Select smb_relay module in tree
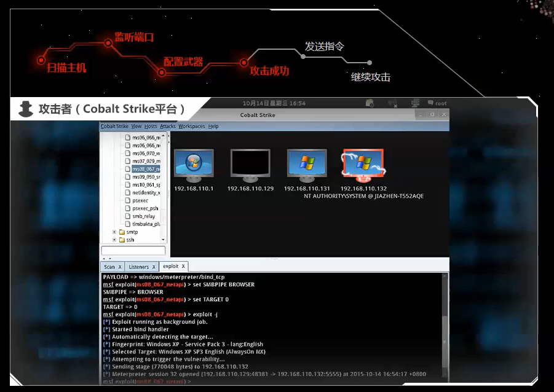The image size is (554, 392). click(x=143, y=216)
